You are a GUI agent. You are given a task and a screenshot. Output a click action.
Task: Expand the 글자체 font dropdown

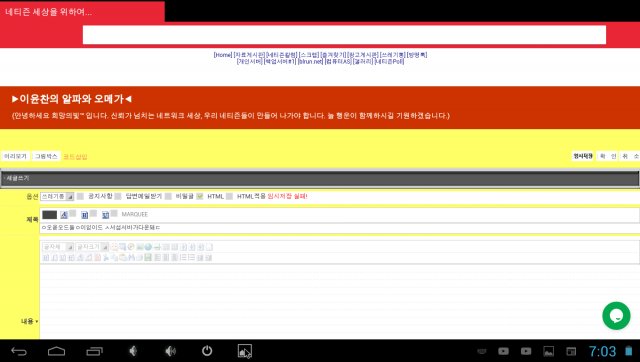58,247
